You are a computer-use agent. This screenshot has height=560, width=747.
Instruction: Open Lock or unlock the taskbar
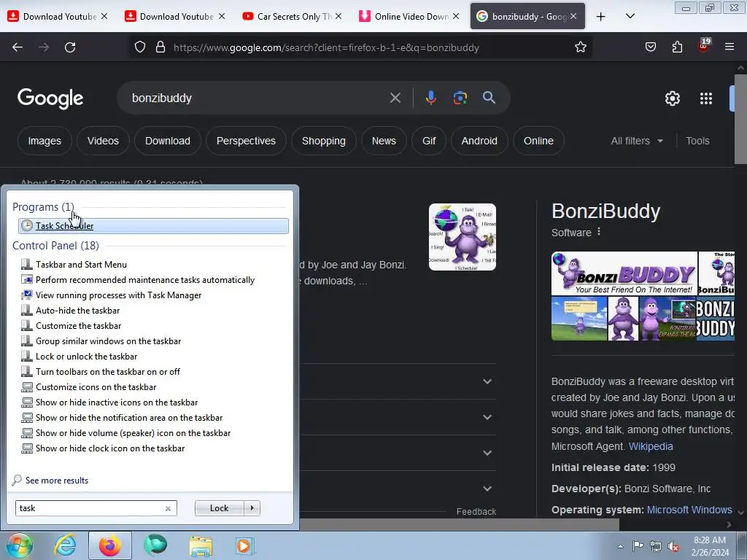pyautogui.click(x=86, y=356)
